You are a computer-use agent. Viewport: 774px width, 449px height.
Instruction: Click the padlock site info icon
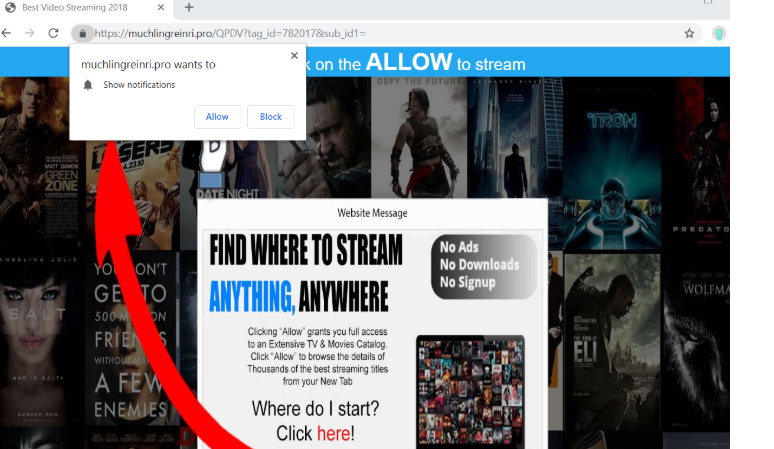click(x=82, y=33)
